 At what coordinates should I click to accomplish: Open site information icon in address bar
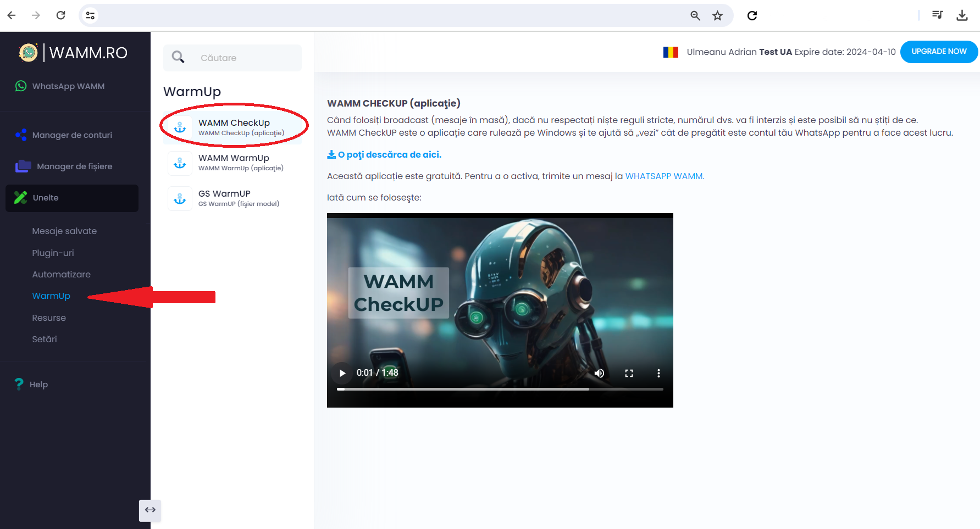[91, 15]
